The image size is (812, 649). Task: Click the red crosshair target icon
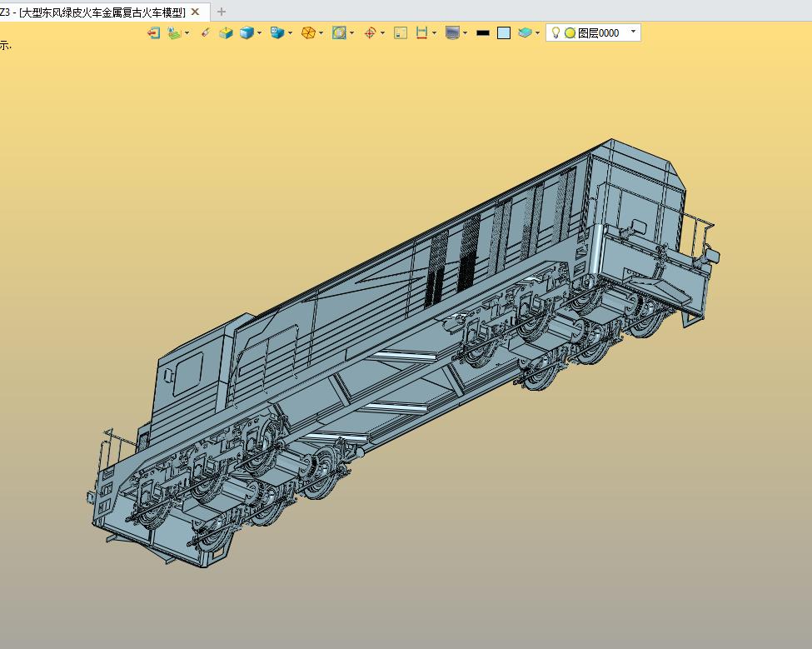pyautogui.click(x=370, y=33)
